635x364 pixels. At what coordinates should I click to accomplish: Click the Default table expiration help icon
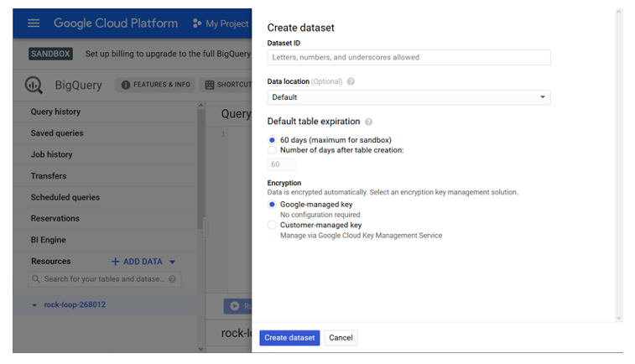368,122
